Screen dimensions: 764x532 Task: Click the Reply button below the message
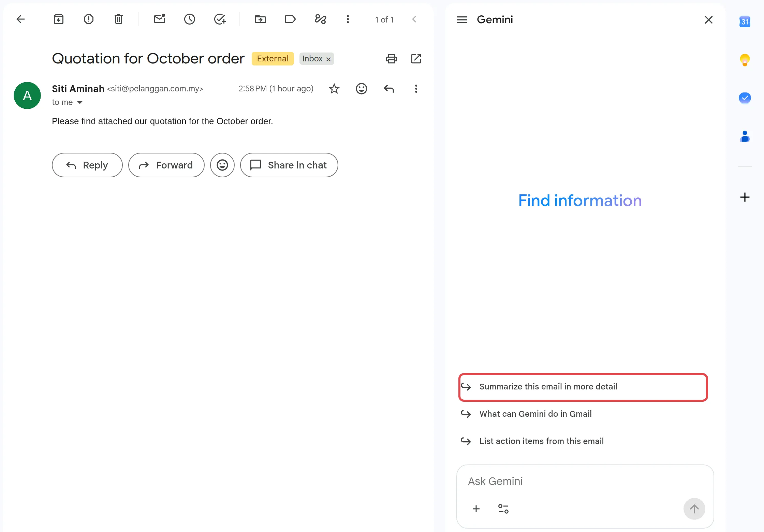(87, 165)
